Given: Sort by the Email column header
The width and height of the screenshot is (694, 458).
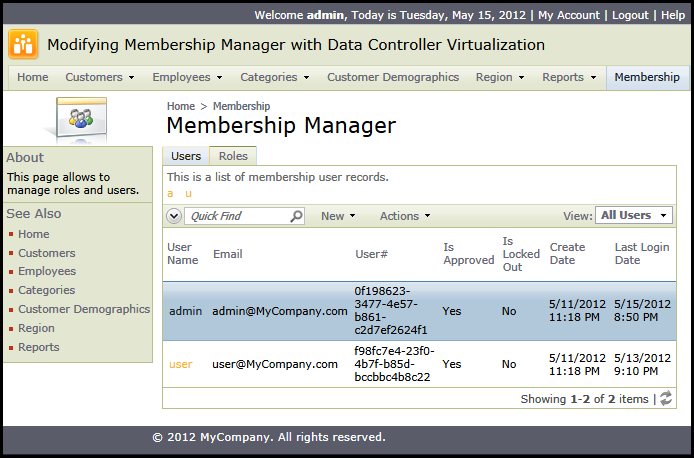Looking at the screenshot, I should tap(227, 254).
